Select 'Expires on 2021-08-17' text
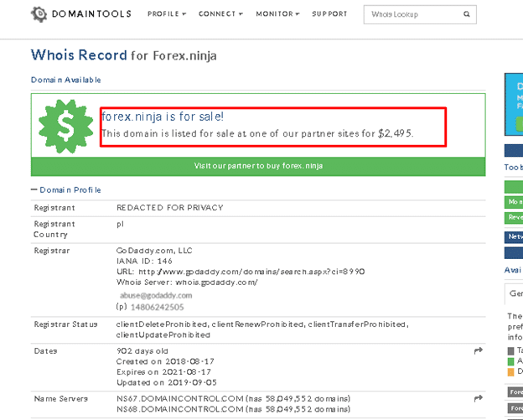The height and width of the screenshot is (420, 523). click(x=163, y=372)
